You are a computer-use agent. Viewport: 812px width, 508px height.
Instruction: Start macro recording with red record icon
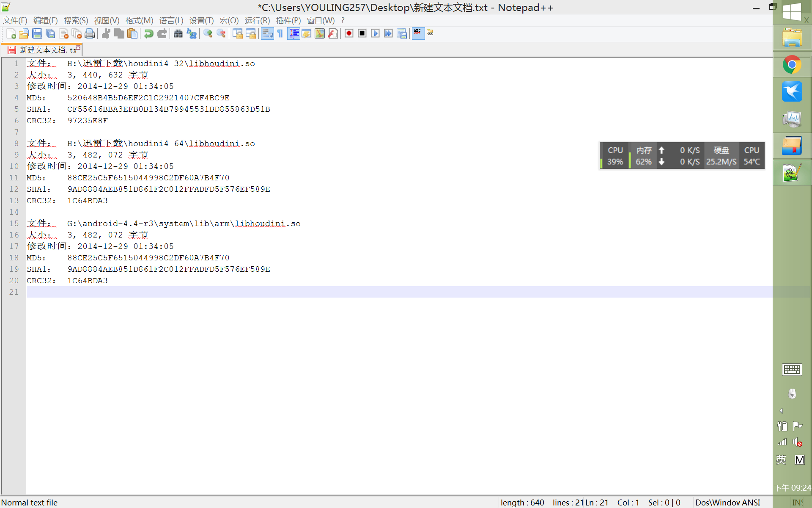(x=349, y=33)
